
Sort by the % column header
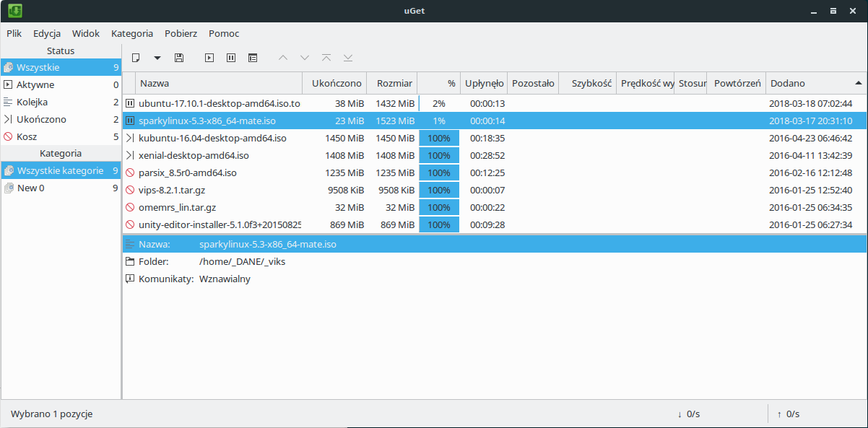438,83
